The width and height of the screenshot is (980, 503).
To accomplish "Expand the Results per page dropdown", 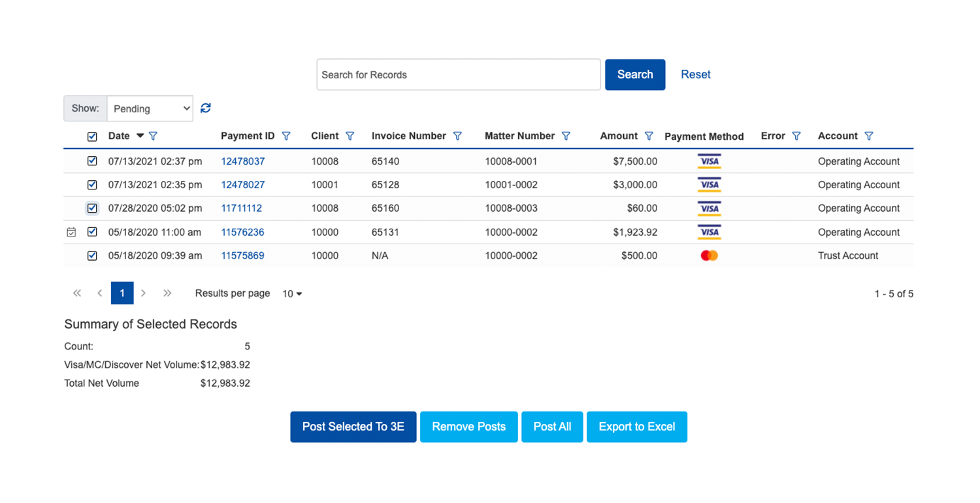I will tap(292, 294).
